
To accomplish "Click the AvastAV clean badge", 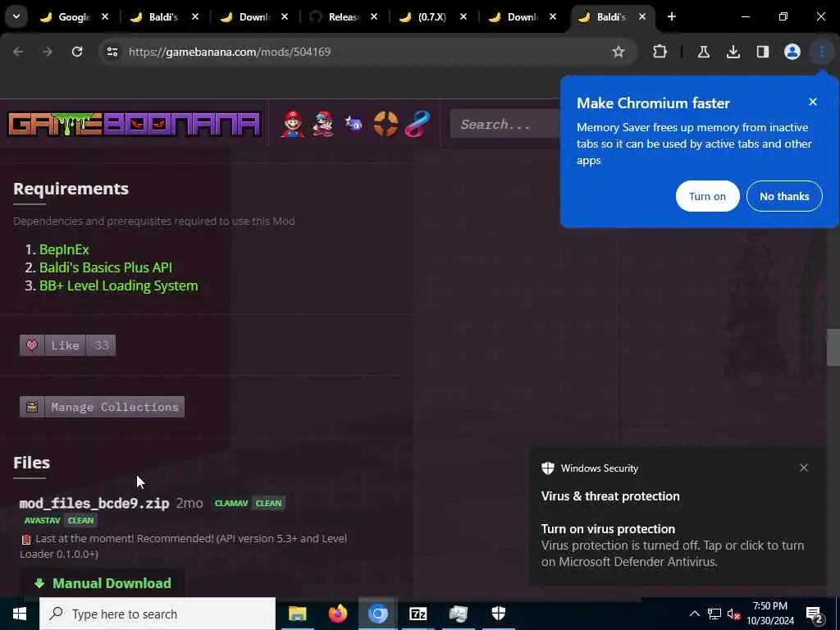I will pos(59,520).
